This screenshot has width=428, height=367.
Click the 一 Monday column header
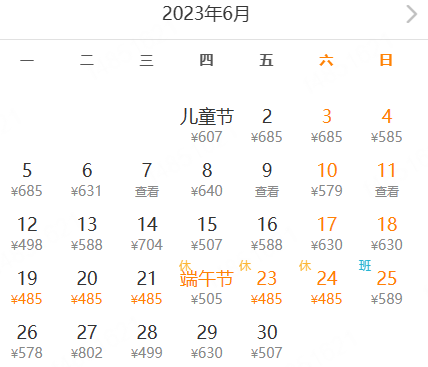(27, 61)
